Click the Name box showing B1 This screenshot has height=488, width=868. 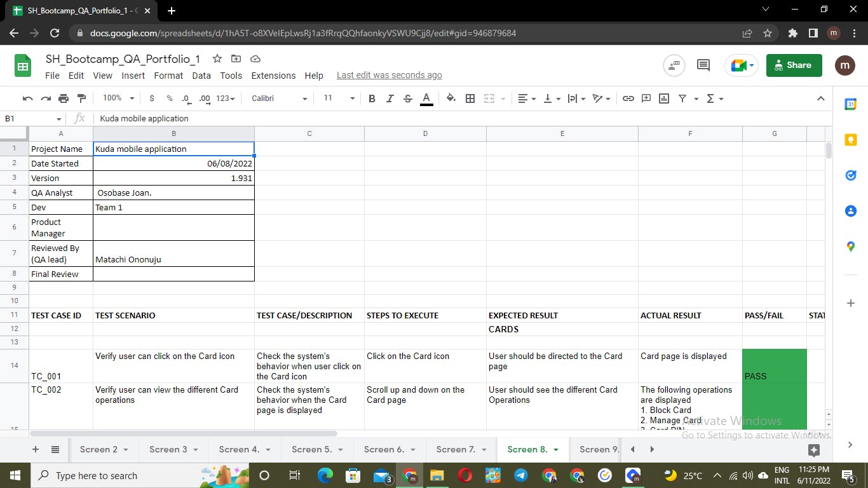pyautogui.click(x=32, y=118)
